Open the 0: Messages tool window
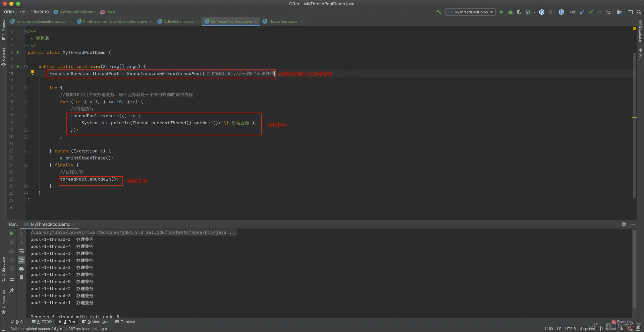 tap(95, 322)
